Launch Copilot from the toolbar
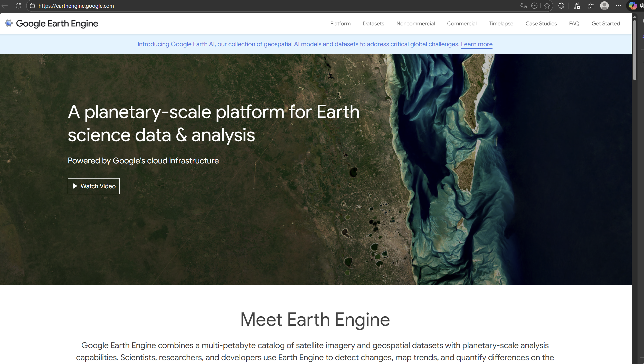Screen dimensions: 644x364 click(632, 6)
